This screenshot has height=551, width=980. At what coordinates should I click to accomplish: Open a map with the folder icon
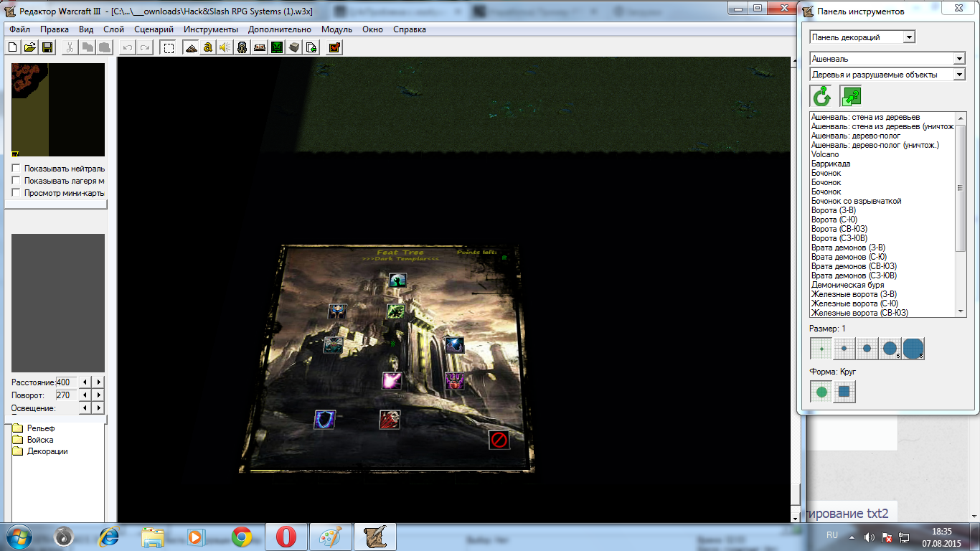point(30,47)
